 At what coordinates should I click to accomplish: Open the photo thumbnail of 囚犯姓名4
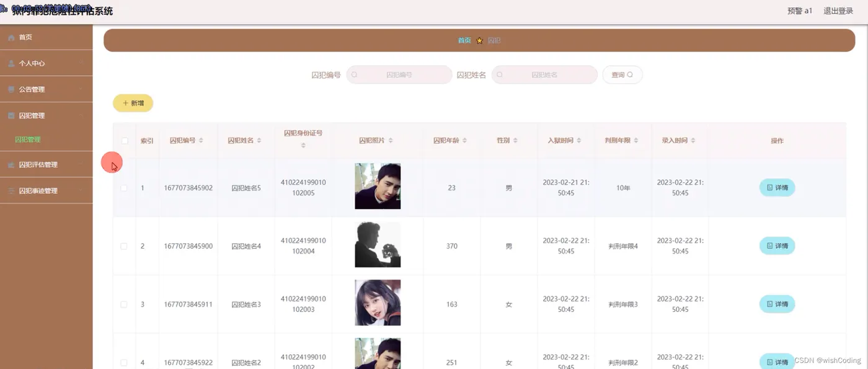point(378,244)
